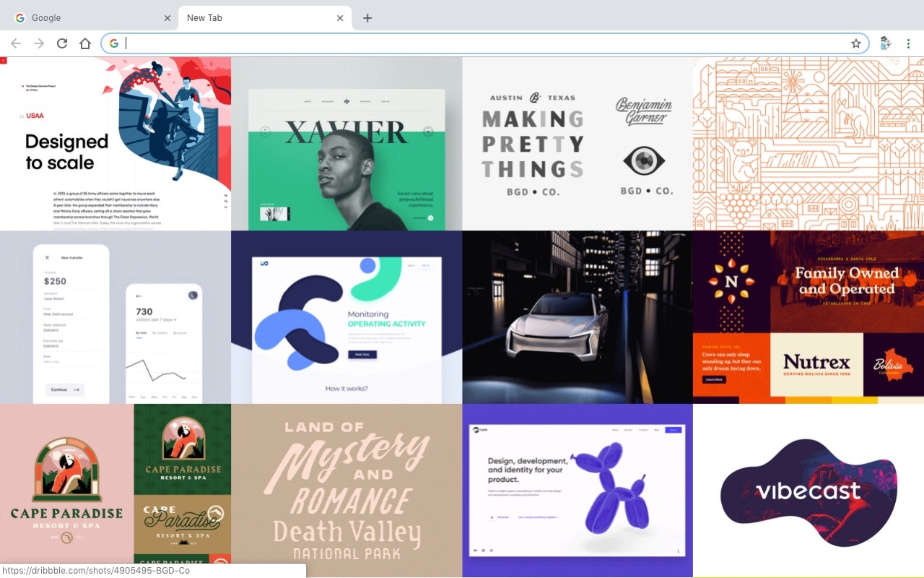Go back using the browser back arrow
Image resolution: width=924 pixels, height=578 pixels.
[x=16, y=43]
